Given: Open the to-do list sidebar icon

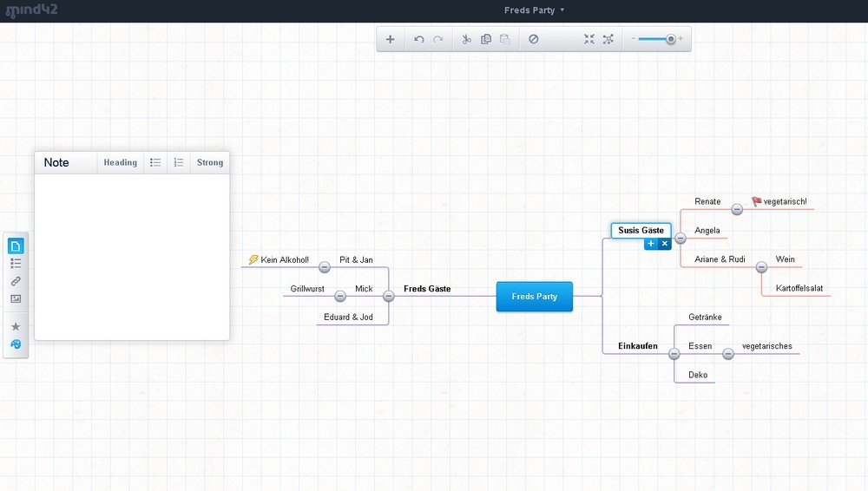Looking at the screenshot, I should coord(16,264).
